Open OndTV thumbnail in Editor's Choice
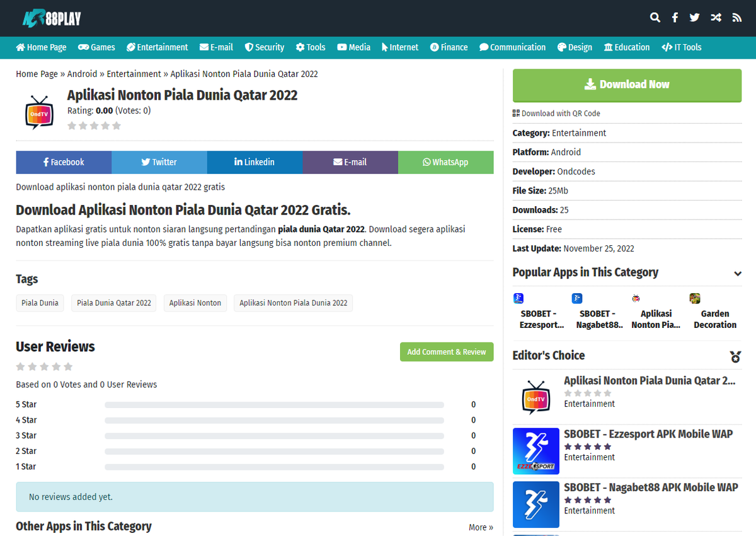 click(536, 397)
